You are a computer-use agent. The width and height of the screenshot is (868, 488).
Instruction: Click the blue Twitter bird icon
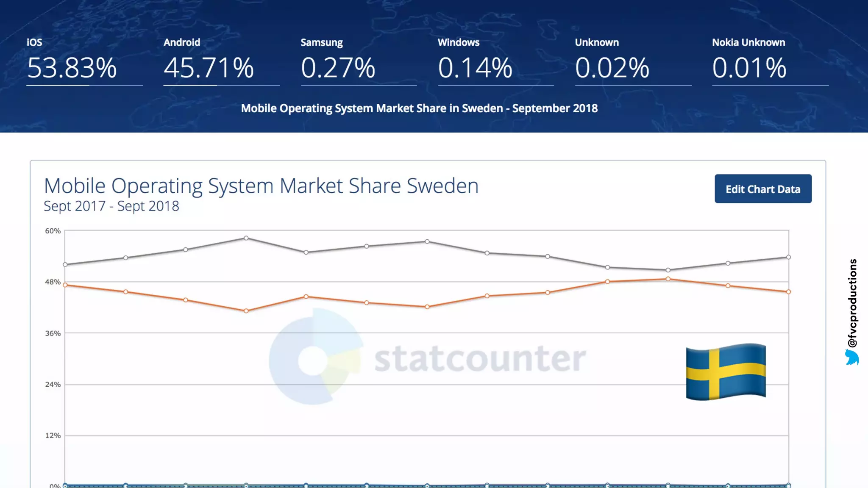(851, 357)
